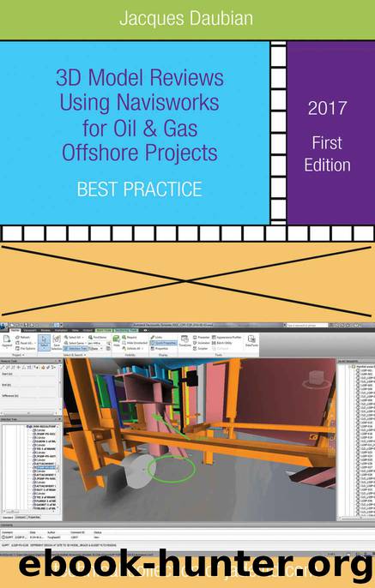Toggle Quick Properties in Display panel
The width and height of the screenshot is (375, 588).
(x=163, y=343)
